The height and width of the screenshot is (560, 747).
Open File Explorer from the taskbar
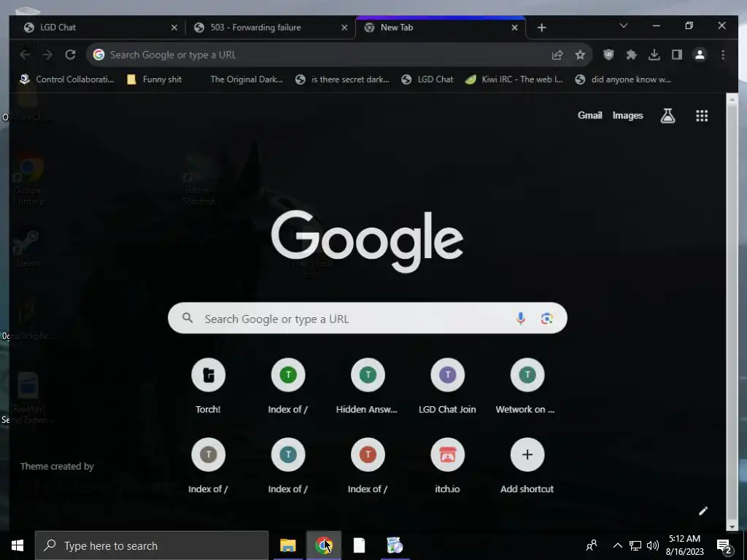287,545
